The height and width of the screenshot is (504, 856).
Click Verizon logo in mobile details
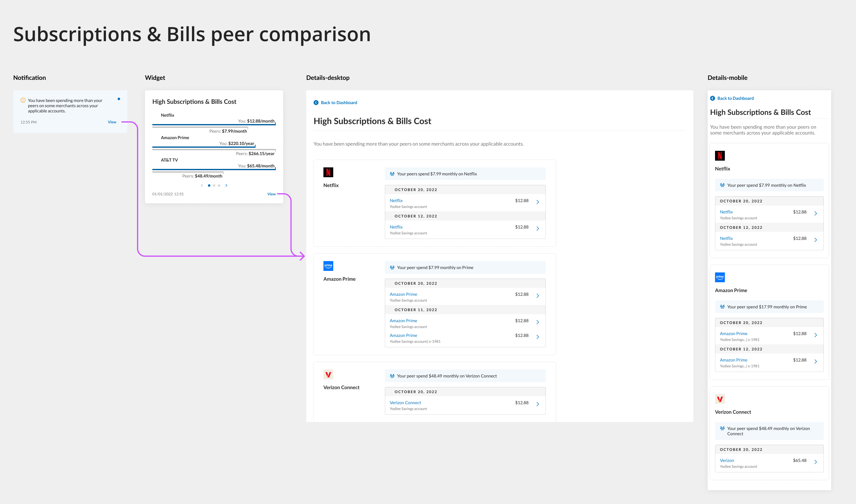coord(720,399)
